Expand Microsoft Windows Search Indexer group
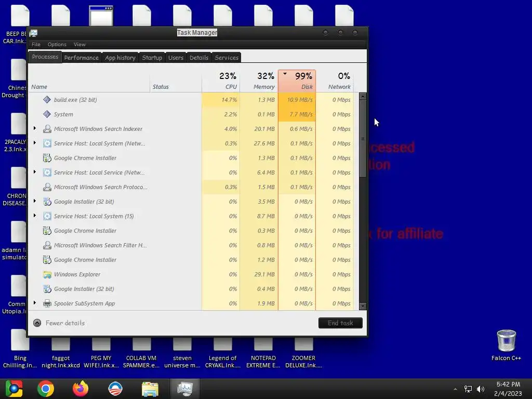 click(x=35, y=129)
